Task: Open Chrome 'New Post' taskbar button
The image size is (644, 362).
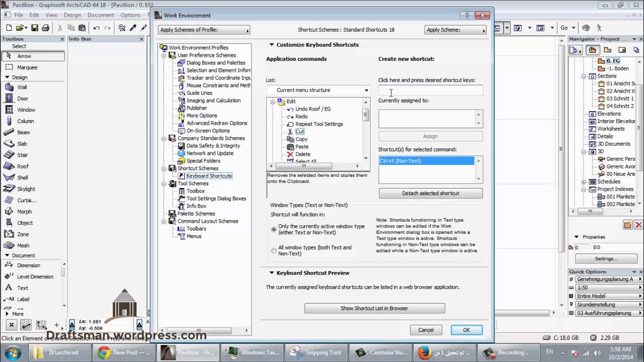Action: tap(124, 352)
